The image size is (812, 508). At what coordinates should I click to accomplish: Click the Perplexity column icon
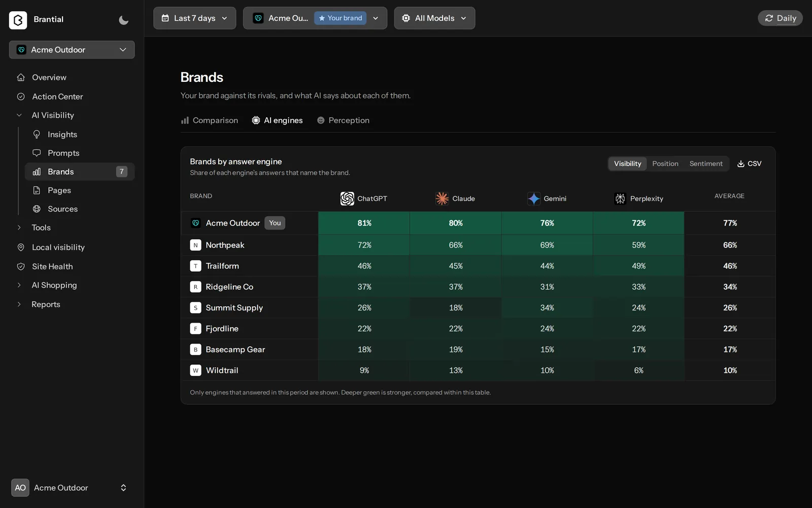point(620,199)
